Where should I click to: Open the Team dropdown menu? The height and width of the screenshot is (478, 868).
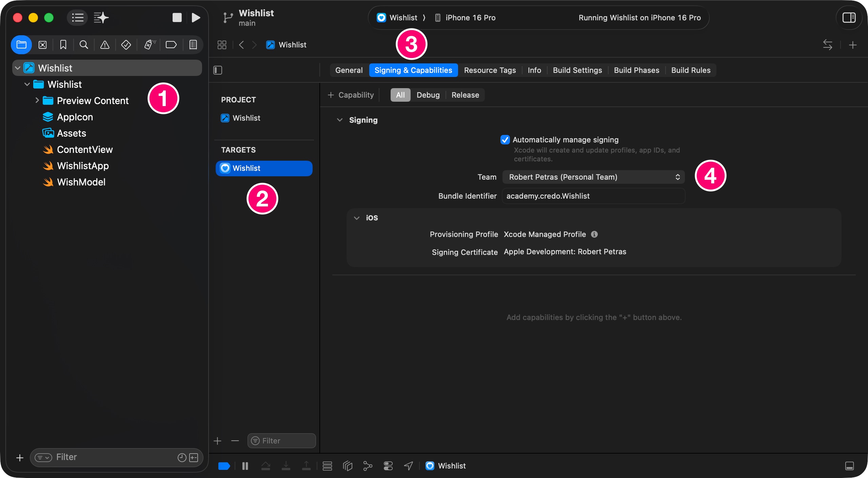pos(593,177)
